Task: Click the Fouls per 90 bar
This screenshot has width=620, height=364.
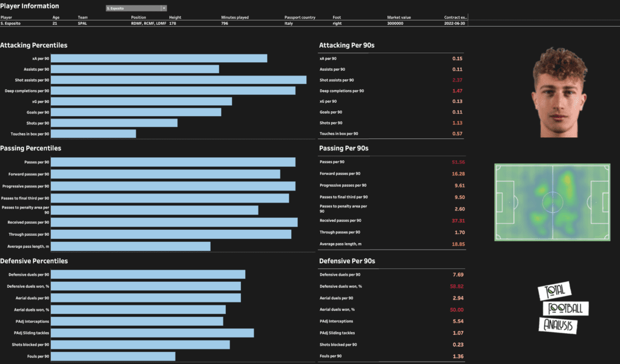Action: click(113, 357)
